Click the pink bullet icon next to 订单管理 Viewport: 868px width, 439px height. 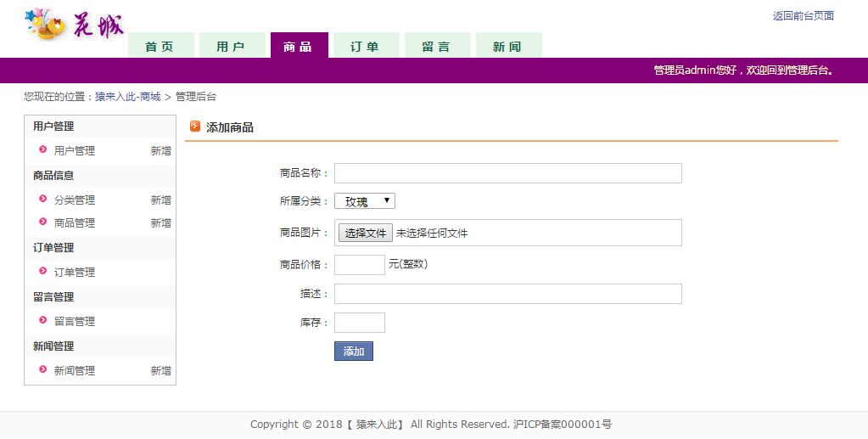[42, 271]
